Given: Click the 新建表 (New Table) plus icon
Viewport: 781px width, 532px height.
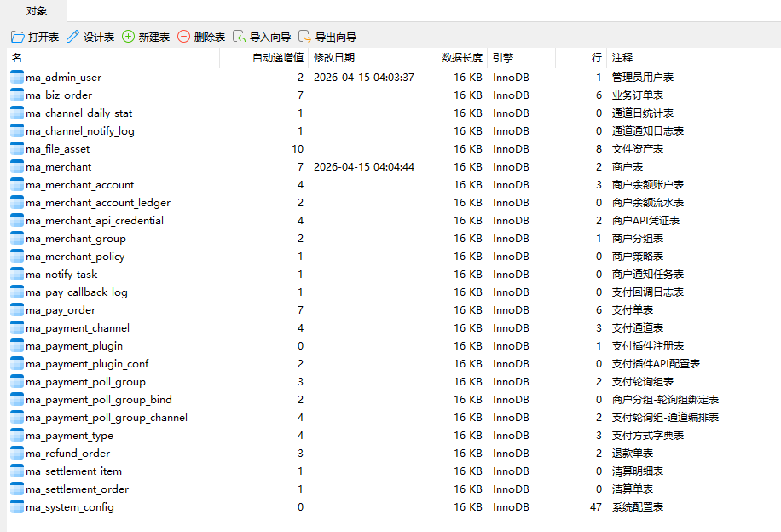Looking at the screenshot, I should 129,37.
